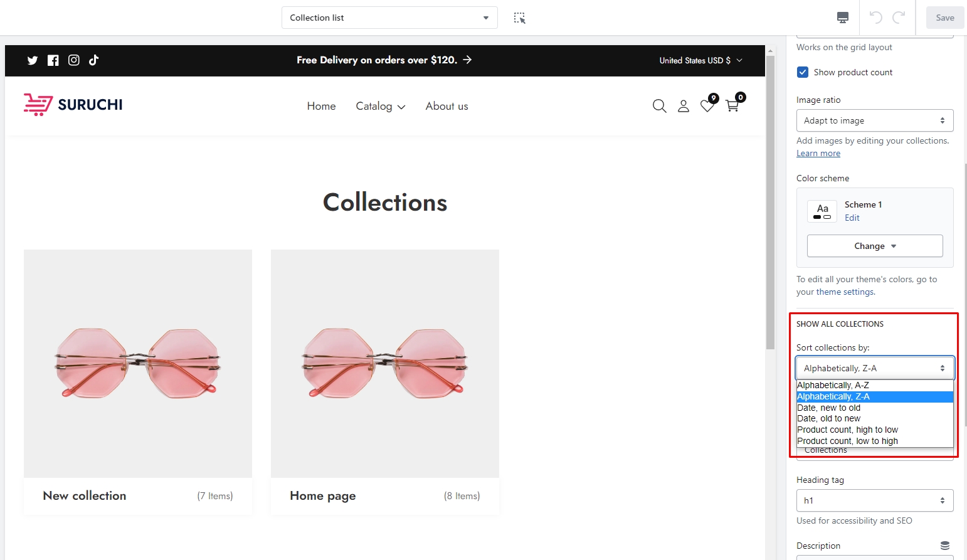Viewport: 967px width, 560px height.
Task: Open the TikTok social icon
Action: (x=94, y=60)
